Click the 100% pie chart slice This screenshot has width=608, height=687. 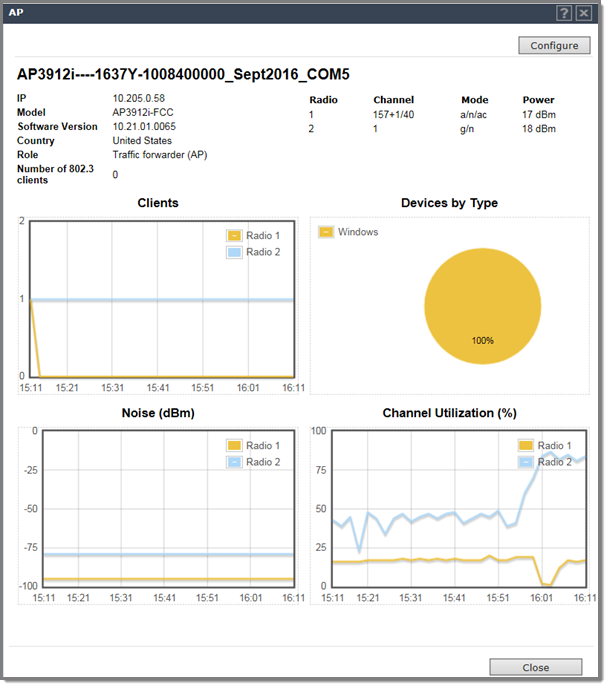[482, 303]
